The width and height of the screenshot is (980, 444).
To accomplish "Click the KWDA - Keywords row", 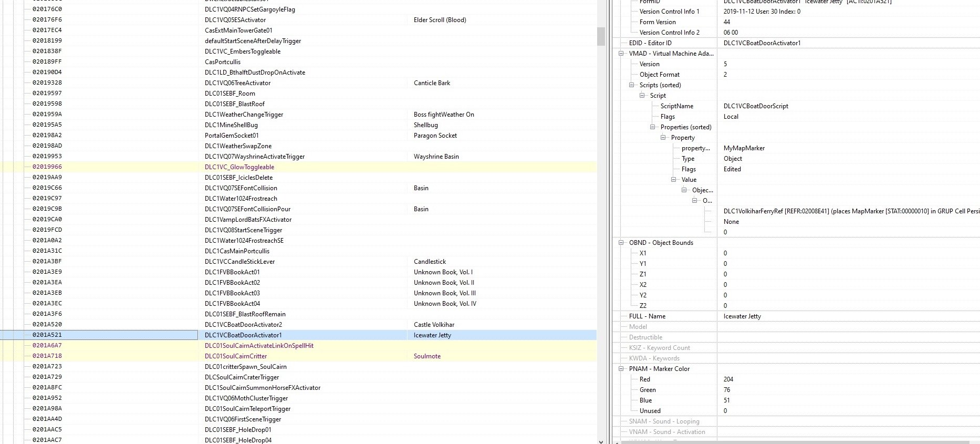I will click(x=796, y=358).
